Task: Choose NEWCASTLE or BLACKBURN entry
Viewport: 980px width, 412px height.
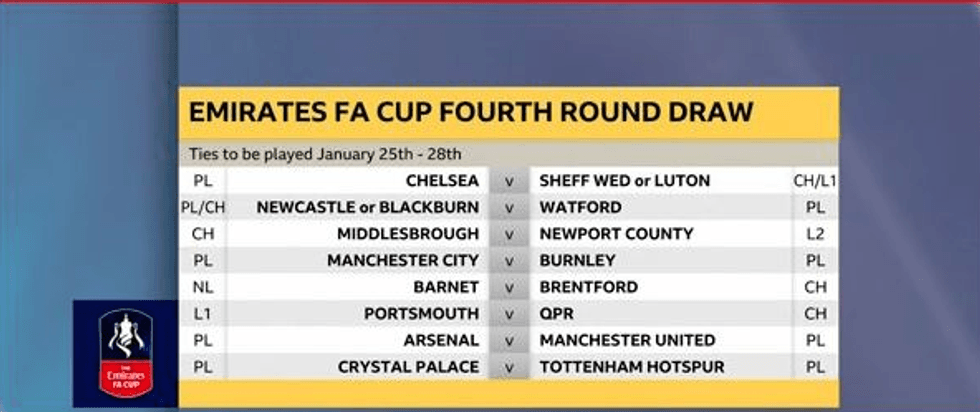Action: 368,208
